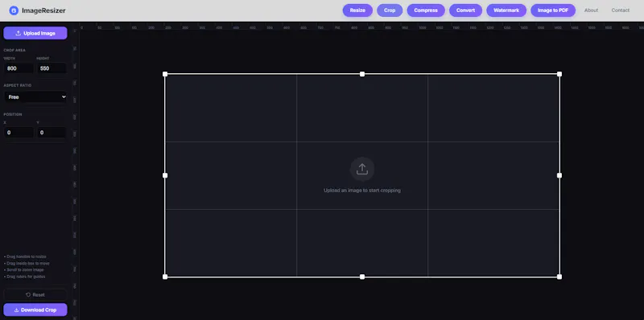
Task: Click the upload icon in canvas center
Action: pyautogui.click(x=361, y=169)
